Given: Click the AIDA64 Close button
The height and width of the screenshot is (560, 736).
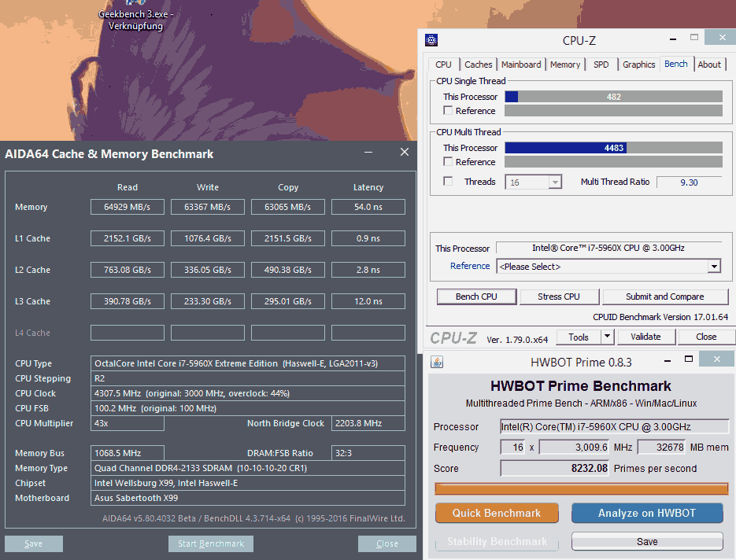Looking at the screenshot, I should pos(386,543).
